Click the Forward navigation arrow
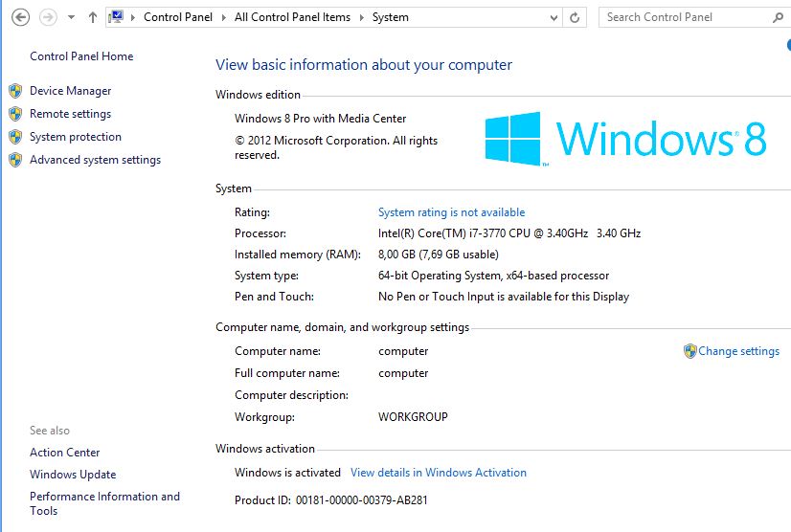The width and height of the screenshot is (791, 532). click(48, 17)
